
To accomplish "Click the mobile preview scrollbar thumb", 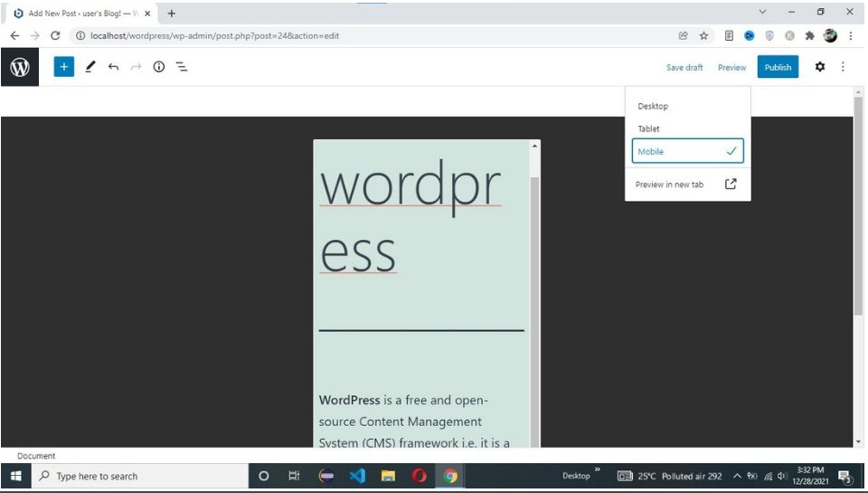I will [x=534, y=310].
